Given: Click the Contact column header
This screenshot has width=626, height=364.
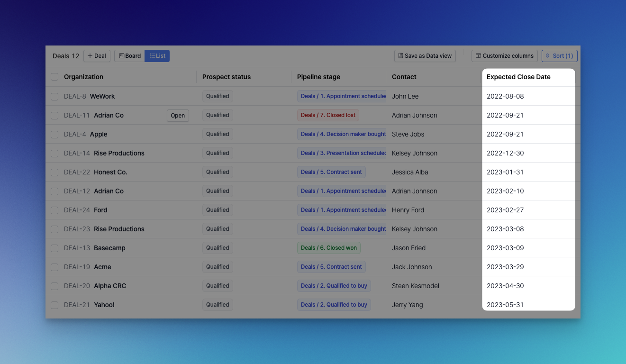Looking at the screenshot, I should (x=404, y=77).
